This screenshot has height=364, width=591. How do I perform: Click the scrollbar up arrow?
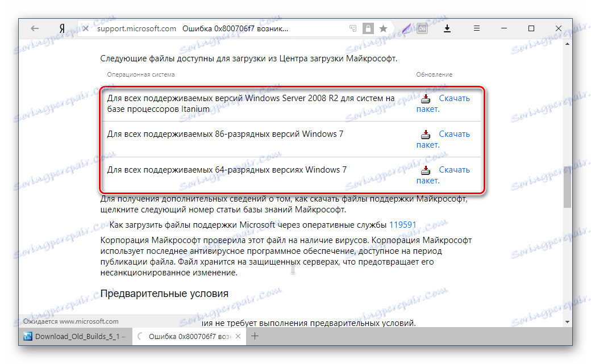tap(567, 44)
